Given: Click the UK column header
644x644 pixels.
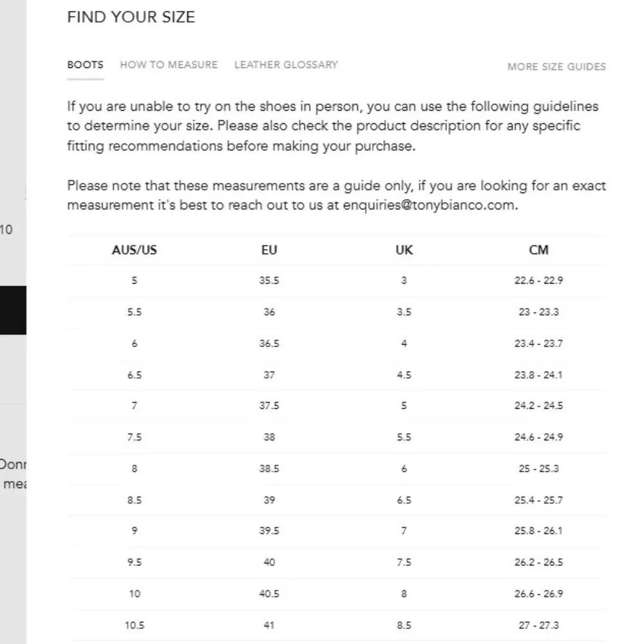Looking at the screenshot, I should point(404,250).
